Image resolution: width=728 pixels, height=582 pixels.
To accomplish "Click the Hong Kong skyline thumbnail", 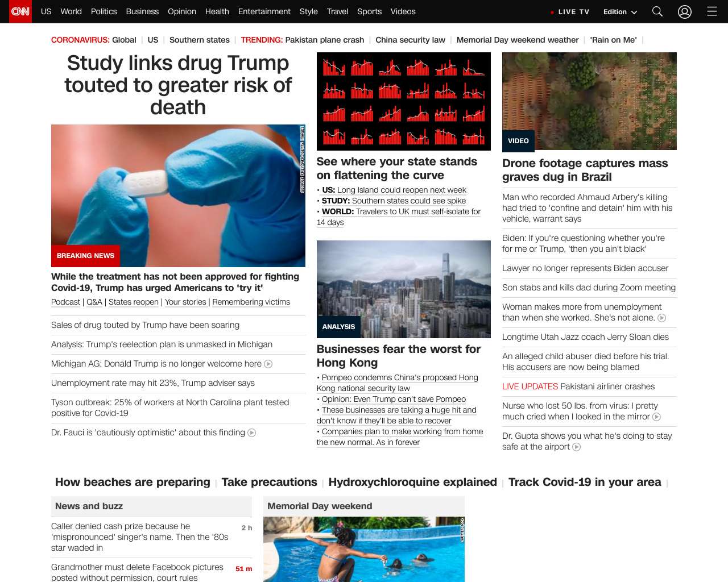I will (x=404, y=289).
